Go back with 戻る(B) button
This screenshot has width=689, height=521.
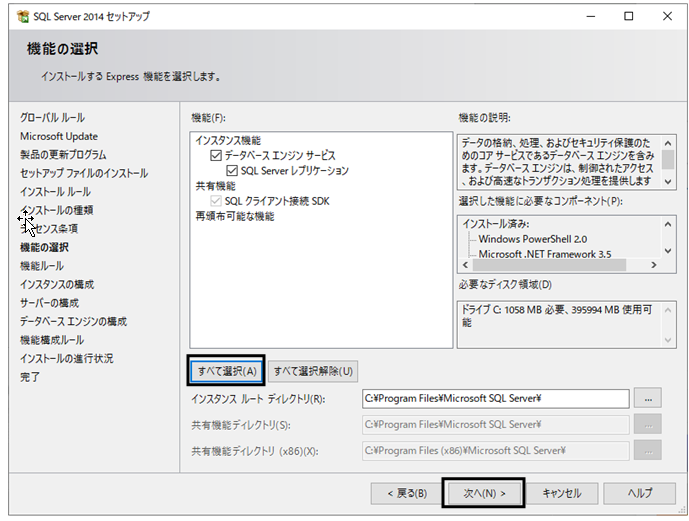pos(407,493)
